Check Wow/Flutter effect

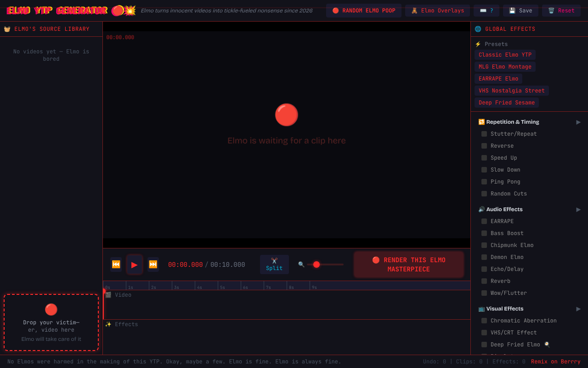[x=484, y=293]
